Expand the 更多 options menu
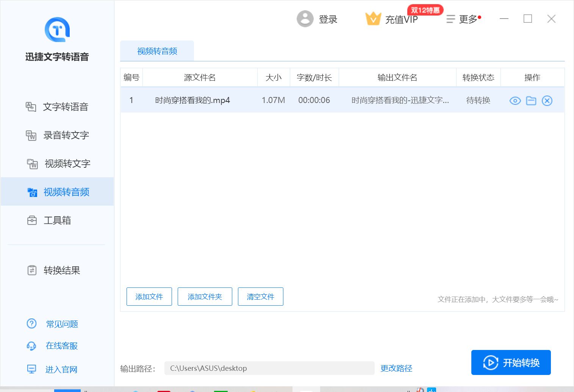The width and height of the screenshot is (574, 392). [463, 19]
